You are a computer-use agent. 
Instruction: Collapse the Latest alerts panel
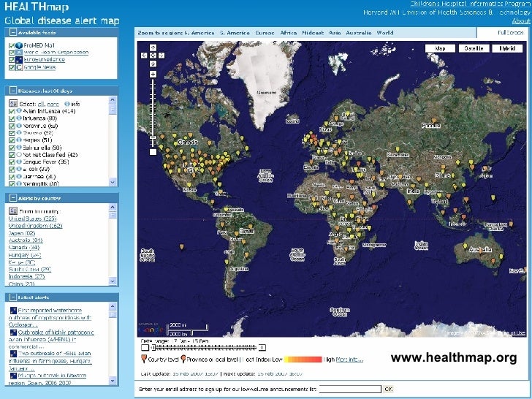[13, 297]
